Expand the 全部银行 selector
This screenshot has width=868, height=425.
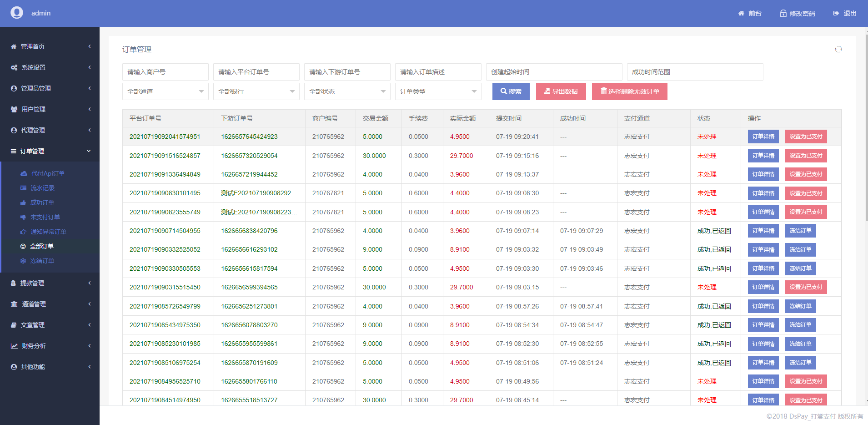(256, 91)
